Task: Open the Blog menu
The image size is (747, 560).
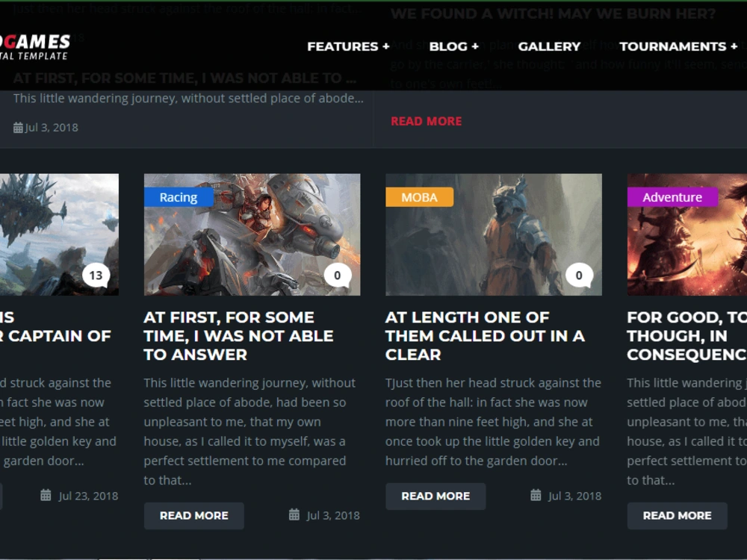Action: pos(453,46)
